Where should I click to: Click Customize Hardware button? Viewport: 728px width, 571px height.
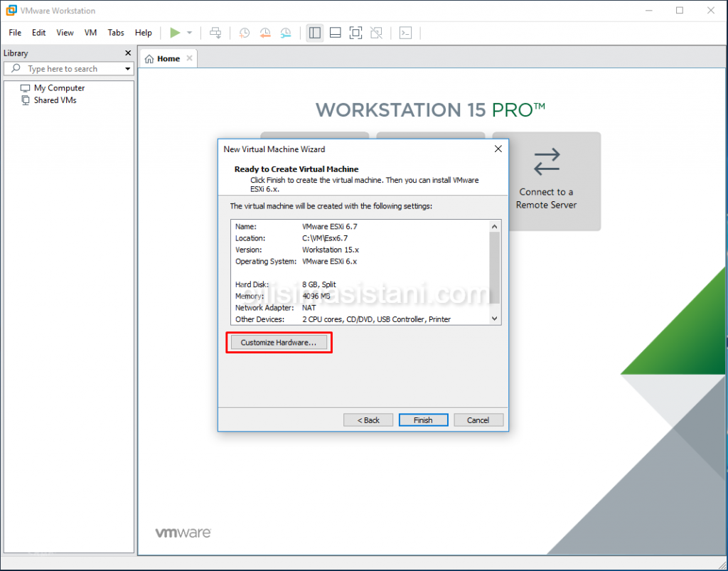279,343
